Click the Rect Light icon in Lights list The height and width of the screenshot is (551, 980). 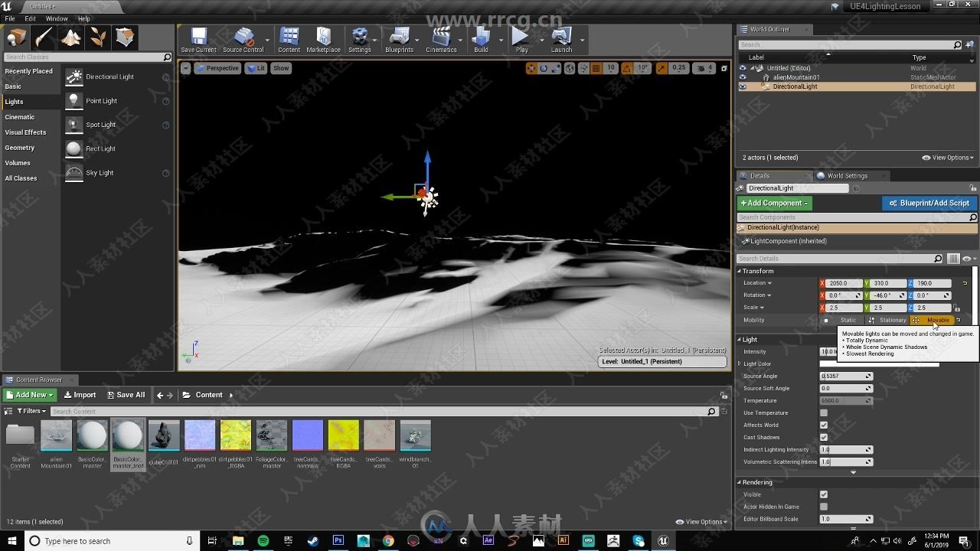coord(74,148)
